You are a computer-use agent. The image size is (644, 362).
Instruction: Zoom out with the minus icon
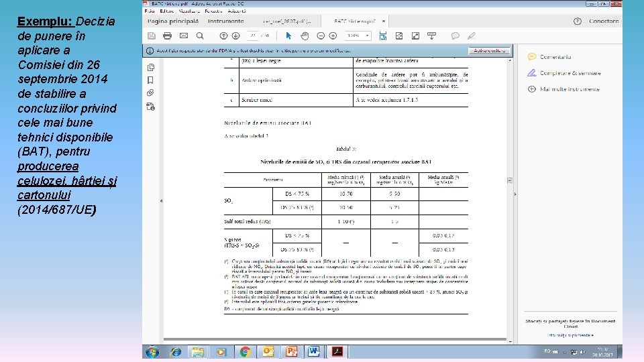tap(321, 36)
